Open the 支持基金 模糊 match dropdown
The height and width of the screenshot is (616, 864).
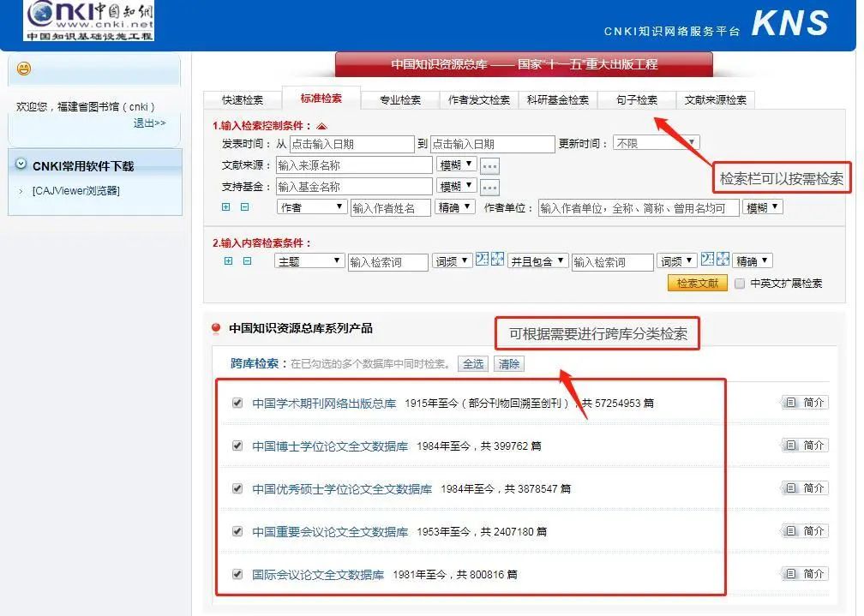(456, 186)
